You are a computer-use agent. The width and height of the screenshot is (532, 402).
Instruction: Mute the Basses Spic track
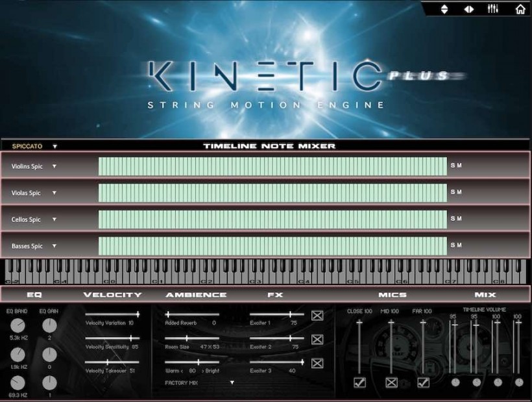point(459,245)
